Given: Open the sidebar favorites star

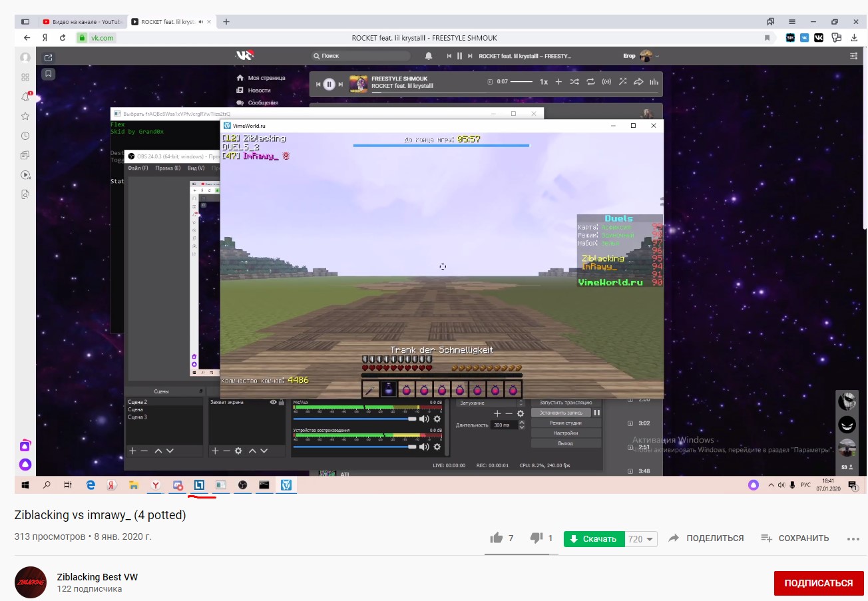Looking at the screenshot, I should [x=25, y=116].
